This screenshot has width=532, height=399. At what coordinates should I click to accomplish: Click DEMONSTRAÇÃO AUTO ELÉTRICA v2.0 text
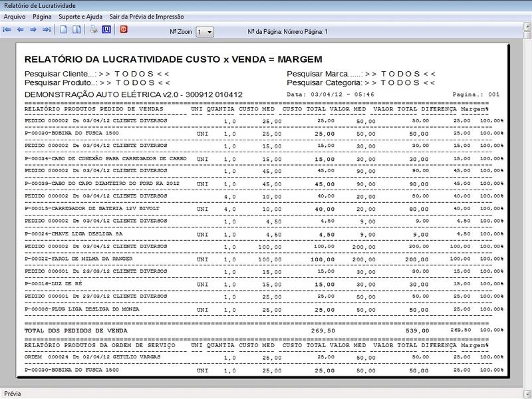[134, 94]
